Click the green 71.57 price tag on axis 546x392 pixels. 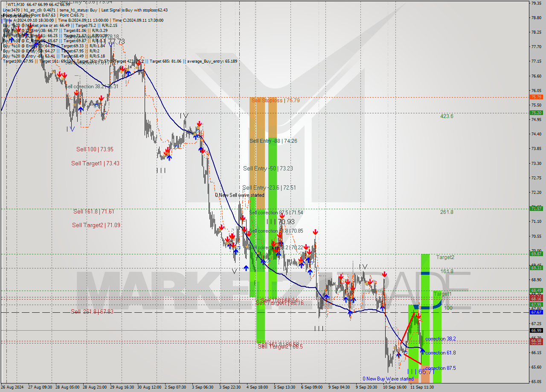(x=536, y=208)
